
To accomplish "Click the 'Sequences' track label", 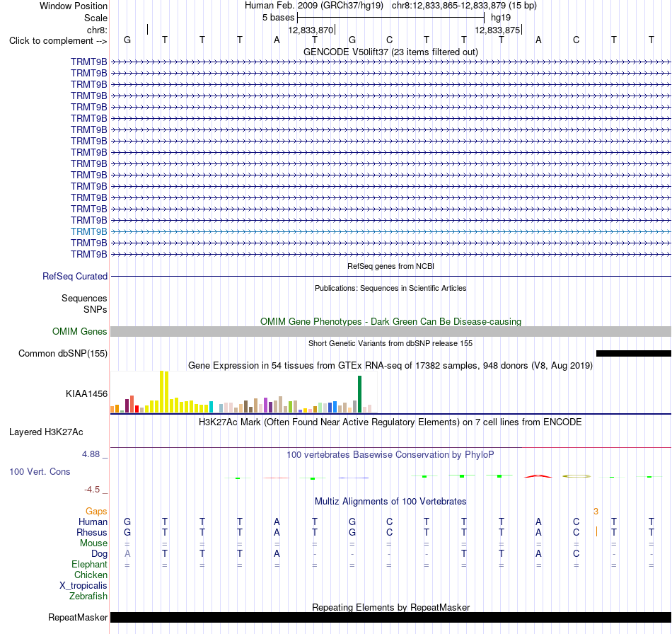I will [84, 298].
